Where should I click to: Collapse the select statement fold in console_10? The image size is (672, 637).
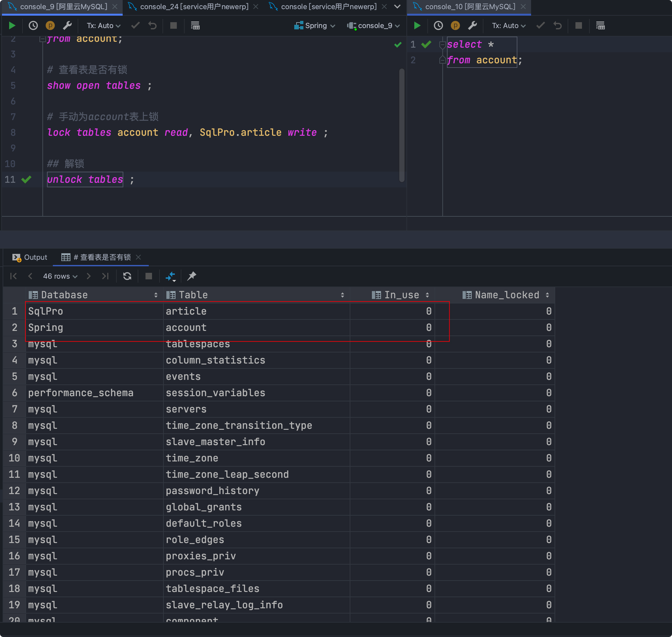coord(442,44)
